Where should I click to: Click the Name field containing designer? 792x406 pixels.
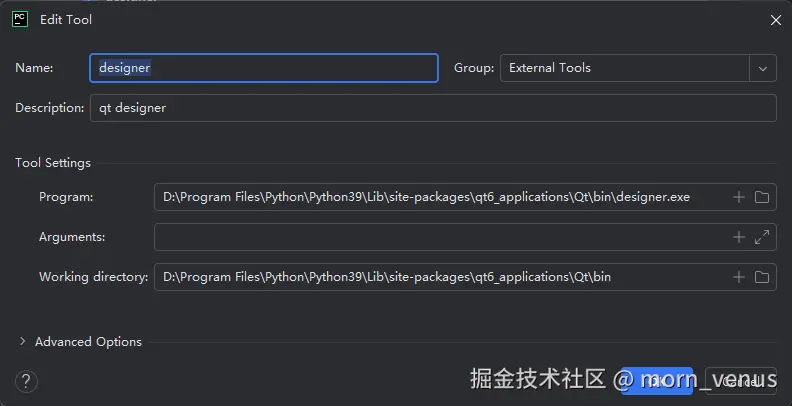[x=264, y=68]
